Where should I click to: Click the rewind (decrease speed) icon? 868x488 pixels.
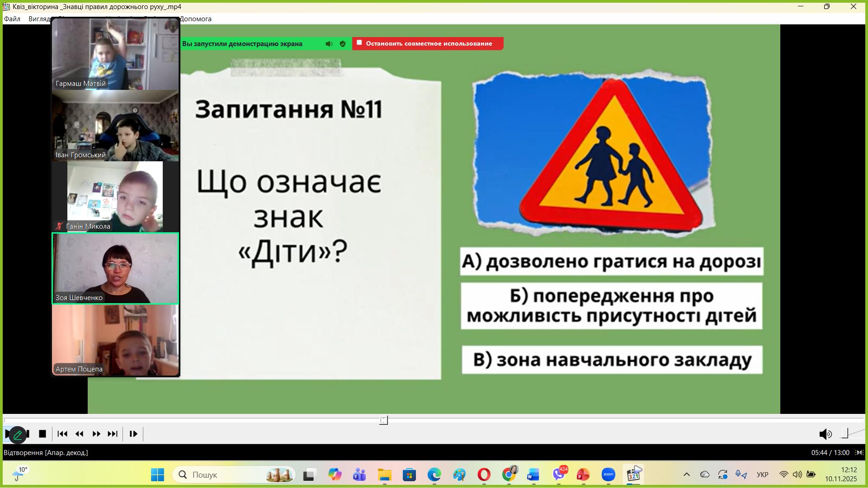coord(80,434)
